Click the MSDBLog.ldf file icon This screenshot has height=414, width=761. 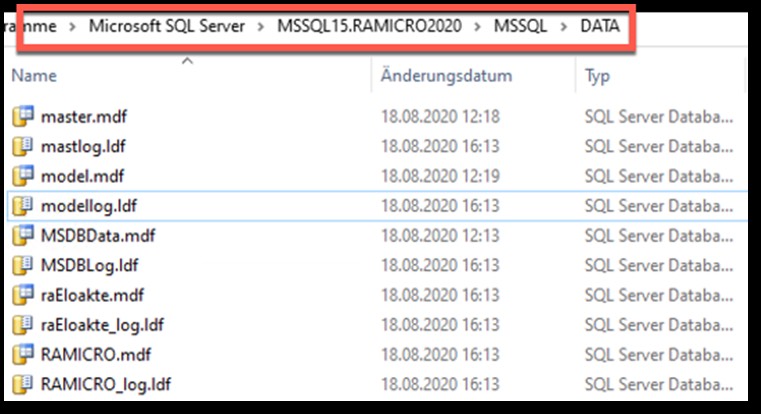(23, 265)
